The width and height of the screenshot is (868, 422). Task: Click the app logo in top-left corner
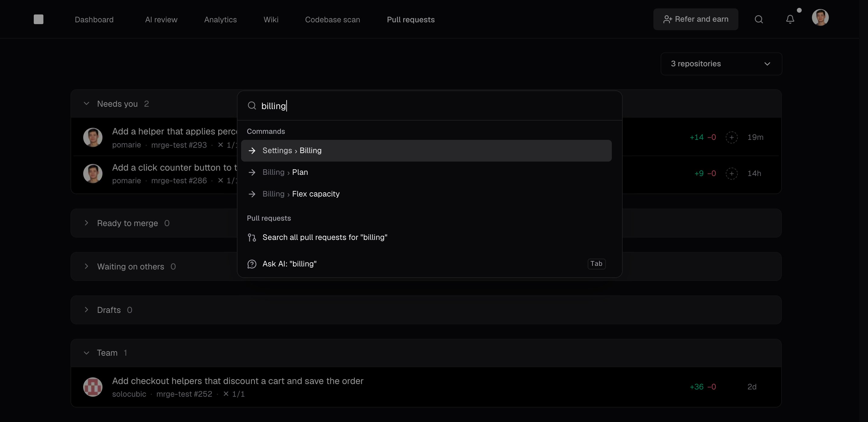coord(38,19)
